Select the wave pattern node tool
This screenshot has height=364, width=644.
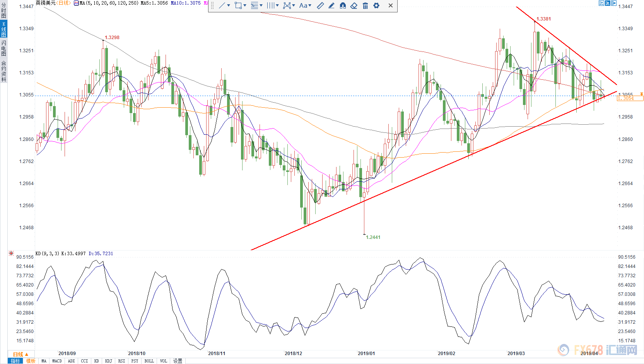click(287, 5)
